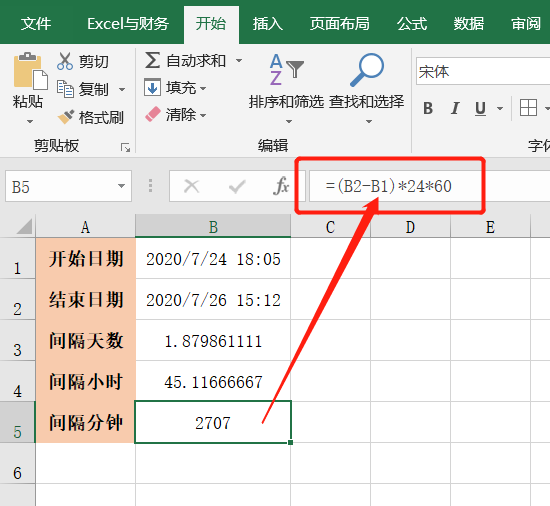
Task: Click the Paste clipboard icon
Action: coord(31,71)
